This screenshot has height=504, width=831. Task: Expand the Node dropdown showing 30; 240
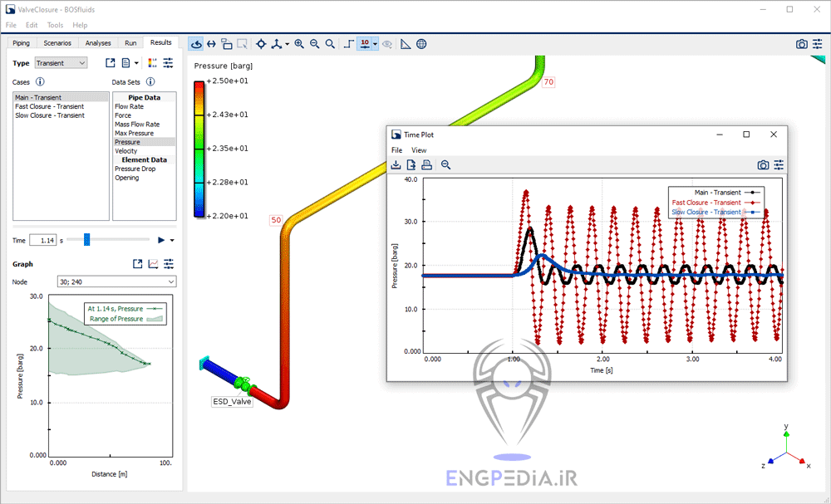[116, 281]
